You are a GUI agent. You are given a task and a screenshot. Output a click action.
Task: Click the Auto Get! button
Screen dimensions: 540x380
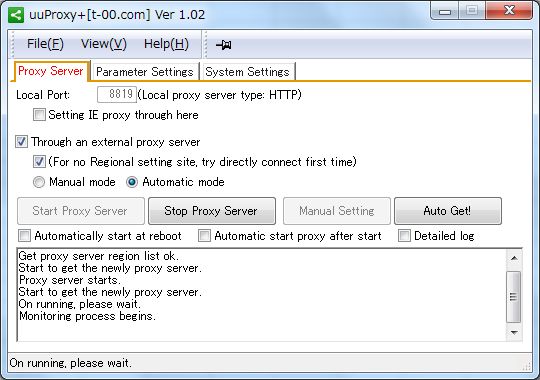tap(448, 211)
